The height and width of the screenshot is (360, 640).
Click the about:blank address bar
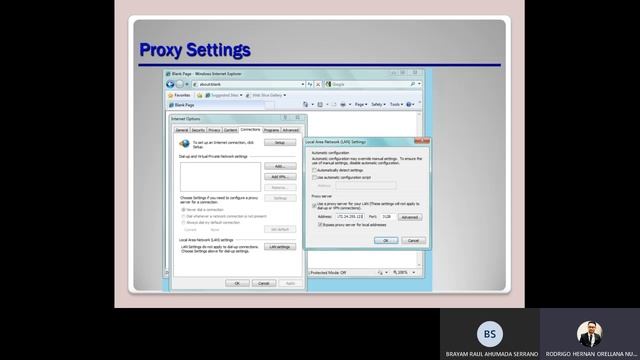pyautogui.click(x=248, y=84)
